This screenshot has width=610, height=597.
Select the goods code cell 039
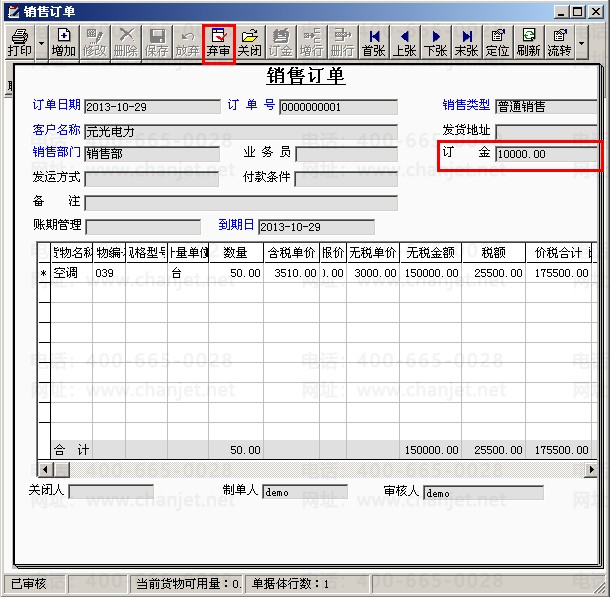point(109,273)
